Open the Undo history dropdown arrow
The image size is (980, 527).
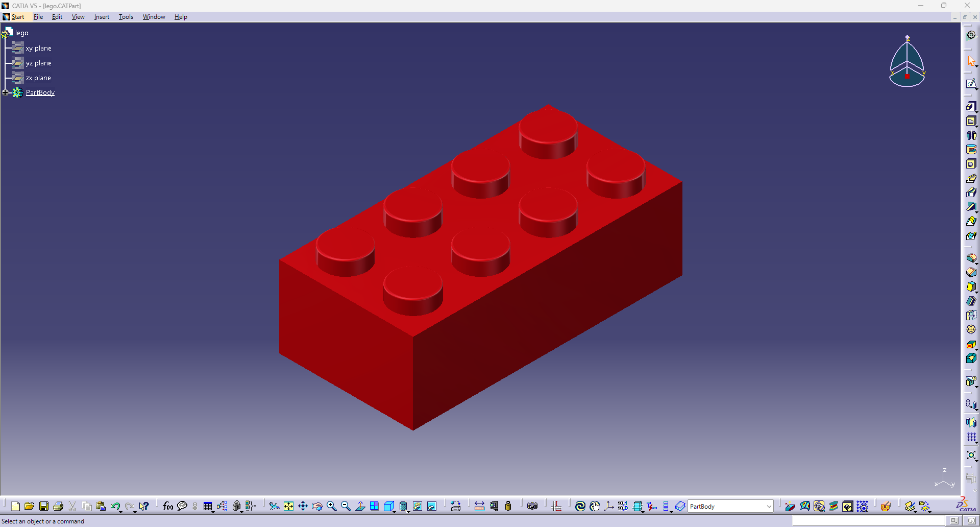click(121, 511)
